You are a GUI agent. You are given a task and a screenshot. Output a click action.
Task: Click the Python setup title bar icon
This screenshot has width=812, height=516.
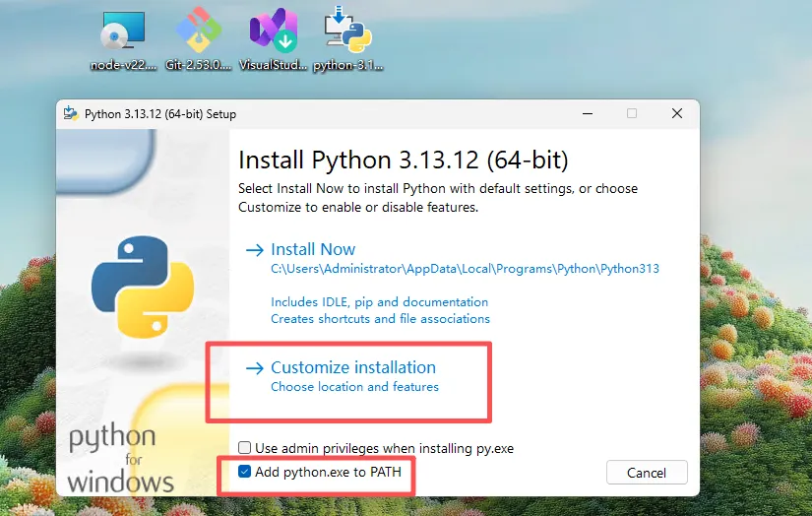pyautogui.click(x=71, y=113)
